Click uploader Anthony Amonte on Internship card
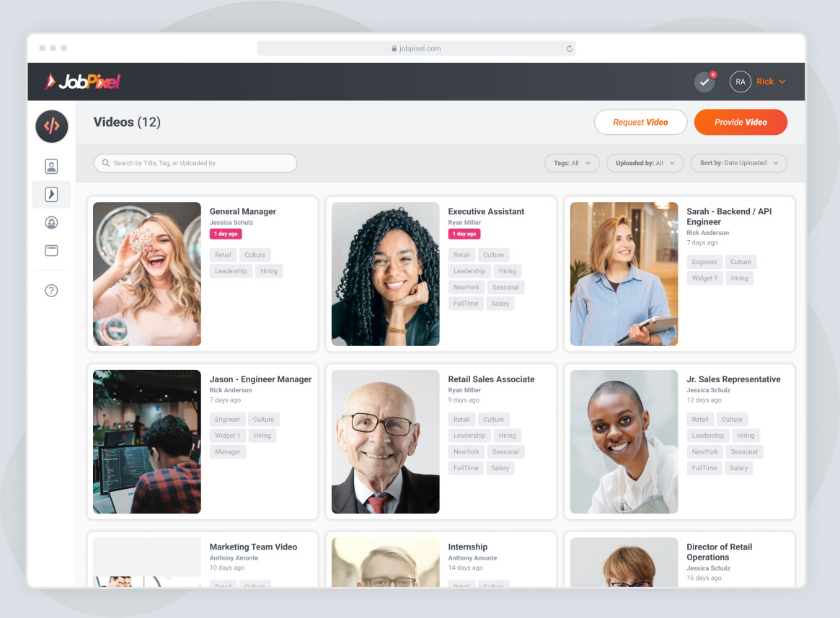Image resolution: width=840 pixels, height=618 pixels. coord(472,558)
